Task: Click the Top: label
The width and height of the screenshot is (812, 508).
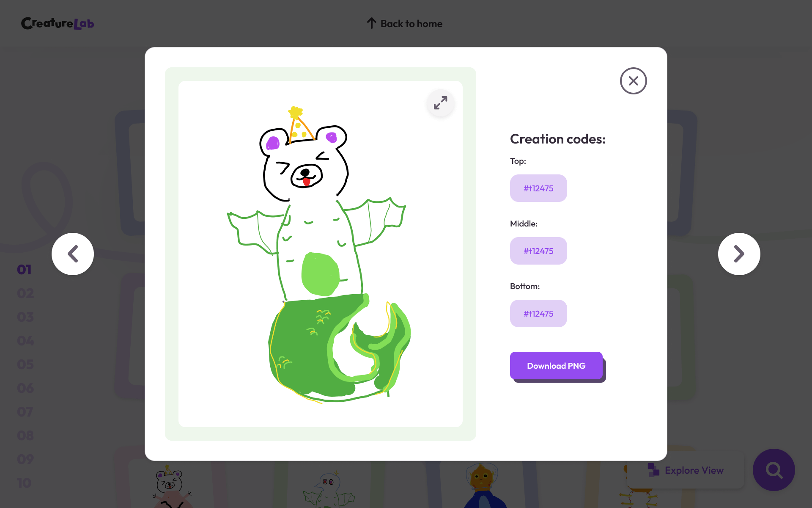Action: click(518, 161)
